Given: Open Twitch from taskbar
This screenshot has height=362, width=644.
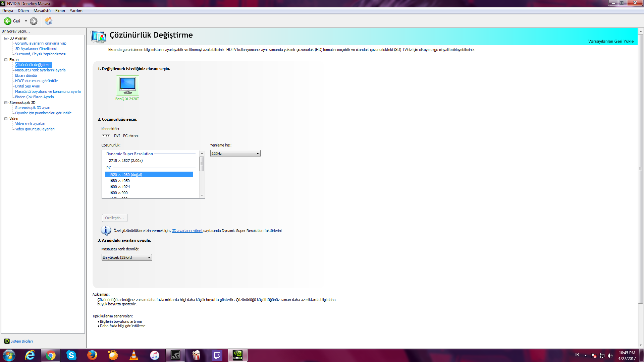Looking at the screenshot, I should pyautogui.click(x=217, y=355).
